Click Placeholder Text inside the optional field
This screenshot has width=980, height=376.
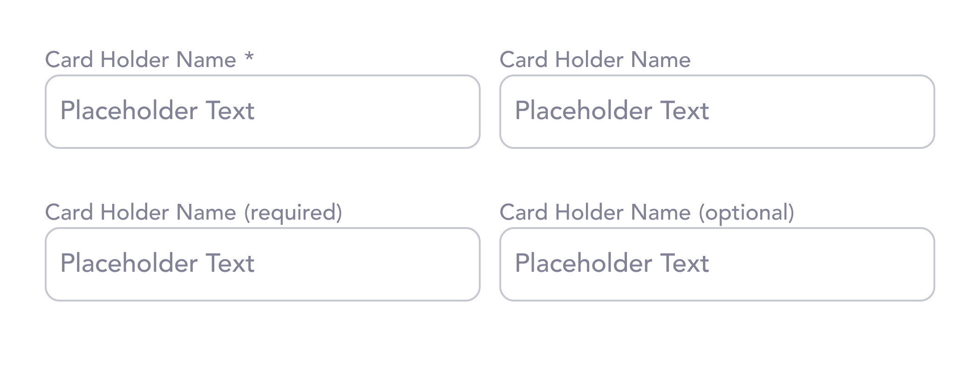[x=612, y=263]
